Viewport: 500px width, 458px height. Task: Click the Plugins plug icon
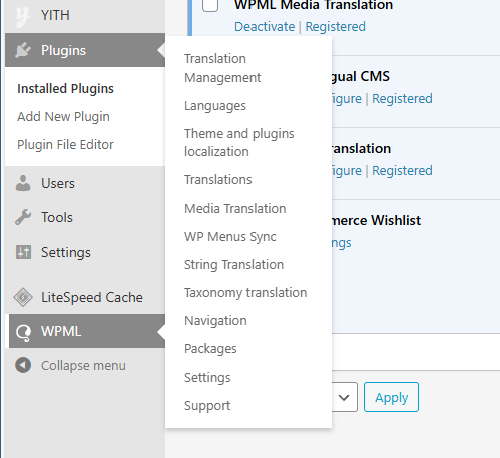pyautogui.click(x=23, y=50)
